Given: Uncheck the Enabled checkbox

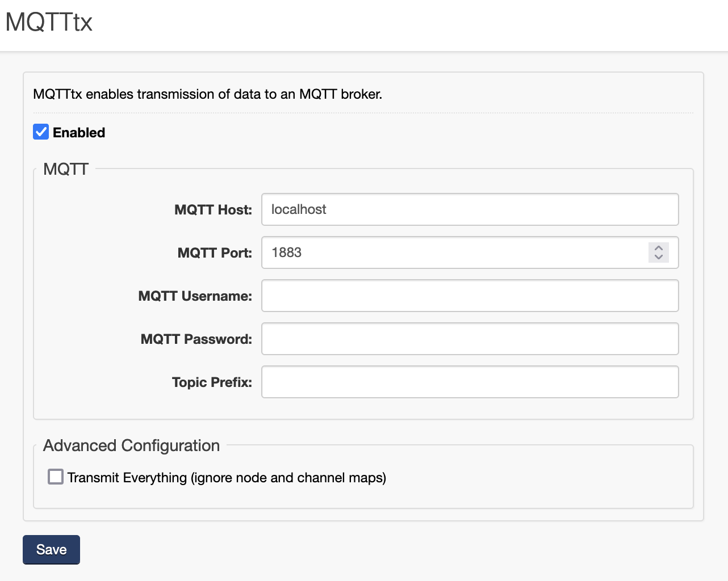Looking at the screenshot, I should point(41,132).
